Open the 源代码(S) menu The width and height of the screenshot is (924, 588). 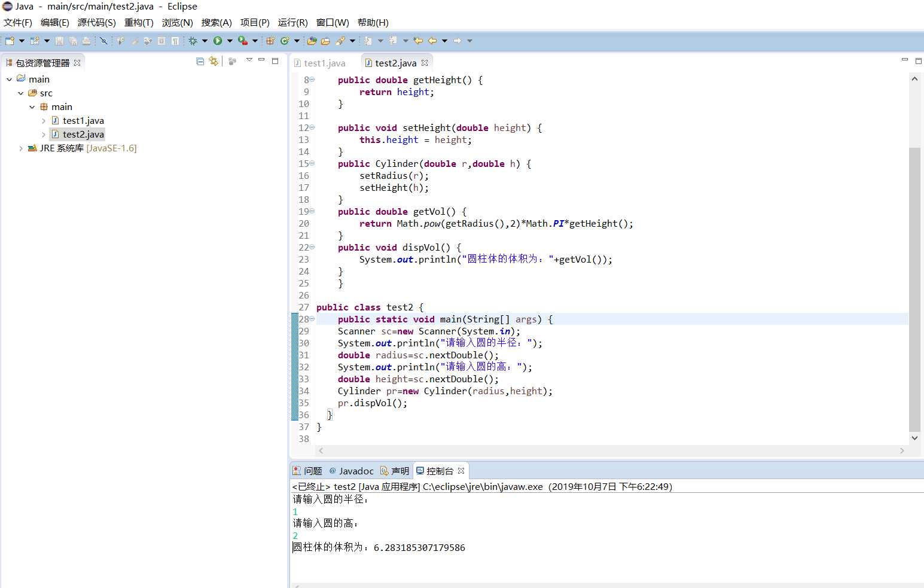click(x=97, y=22)
